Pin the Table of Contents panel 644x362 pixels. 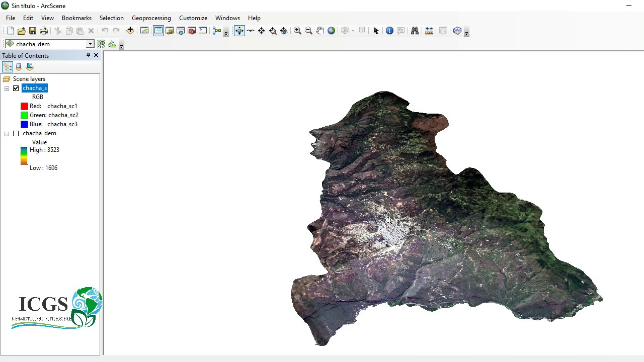(x=88, y=55)
